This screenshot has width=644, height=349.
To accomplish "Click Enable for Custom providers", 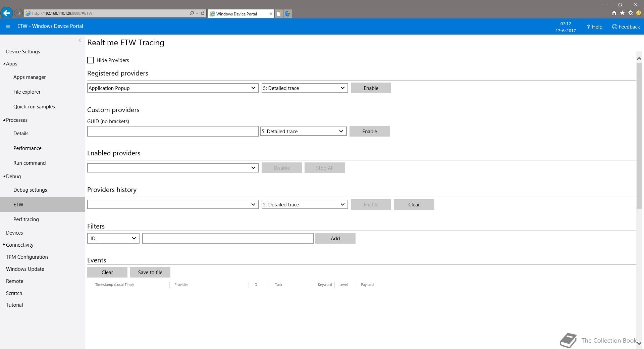I will coord(370,131).
